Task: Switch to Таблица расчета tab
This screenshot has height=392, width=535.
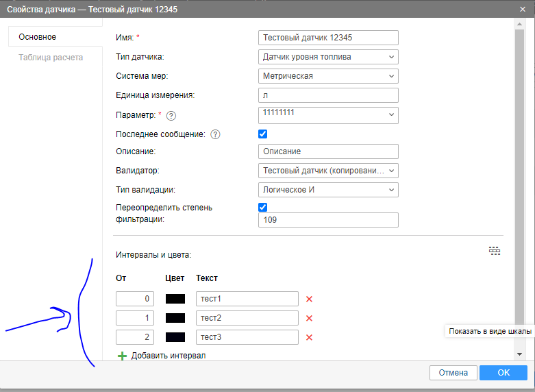Action: click(x=51, y=58)
